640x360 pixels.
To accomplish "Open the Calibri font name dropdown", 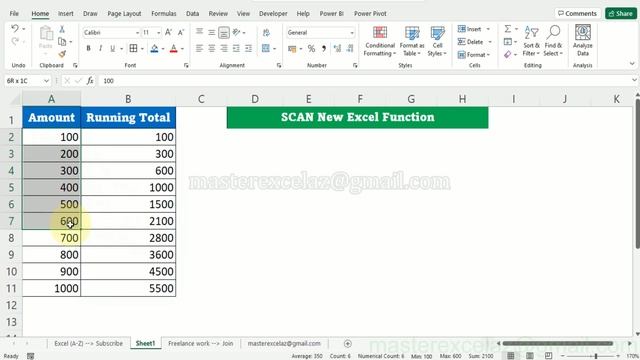I will tap(138, 33).
